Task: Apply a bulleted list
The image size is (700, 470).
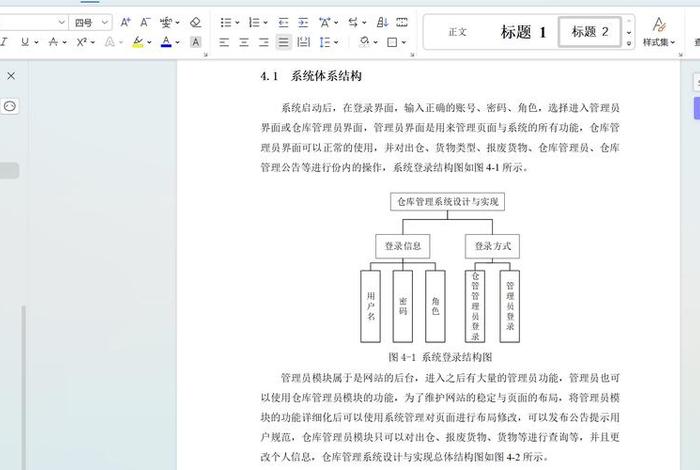Action: point(226,22)
